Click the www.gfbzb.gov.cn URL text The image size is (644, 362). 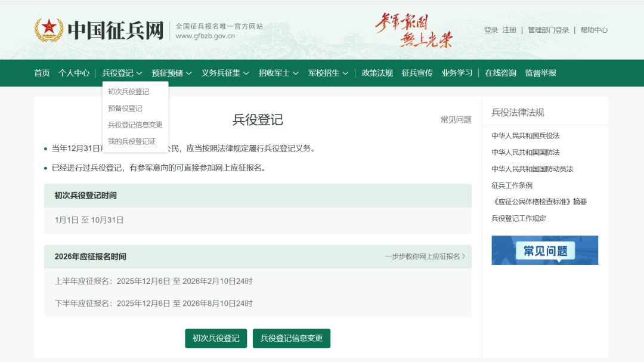(205, 36)
